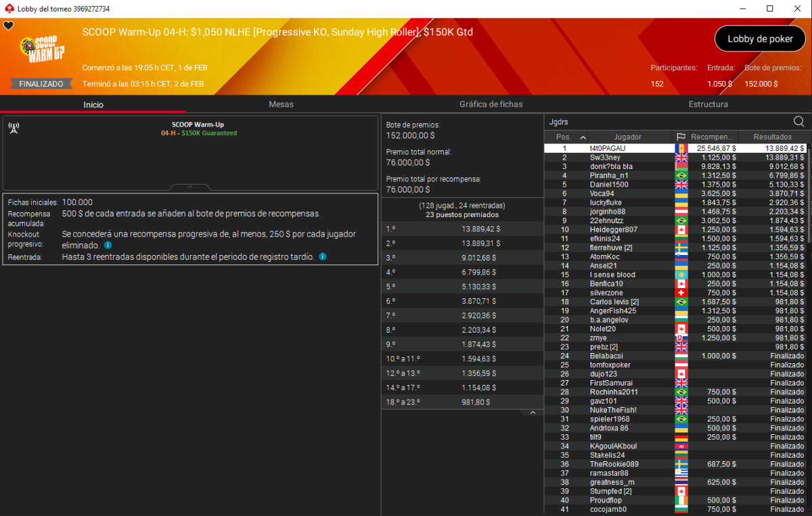Open the Gráfica de fichas tab

point(491,104)
